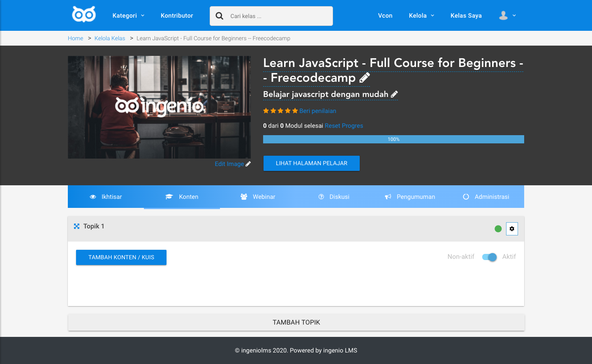Click the 100% course progress bar

coord(393,139)
